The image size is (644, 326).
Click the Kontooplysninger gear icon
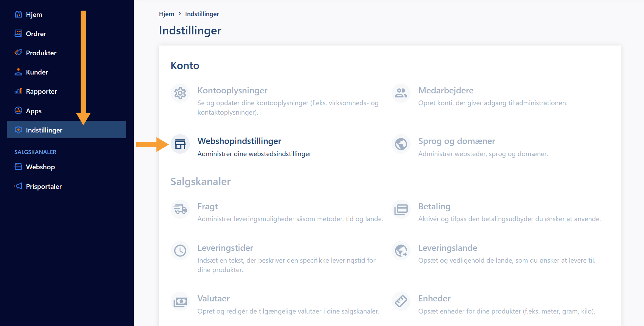pyautogui.click(x=180, y=93)
